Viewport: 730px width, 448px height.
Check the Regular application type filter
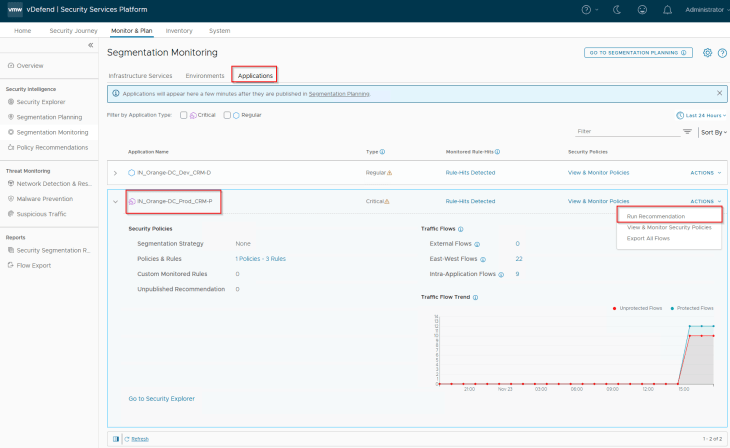227,115
